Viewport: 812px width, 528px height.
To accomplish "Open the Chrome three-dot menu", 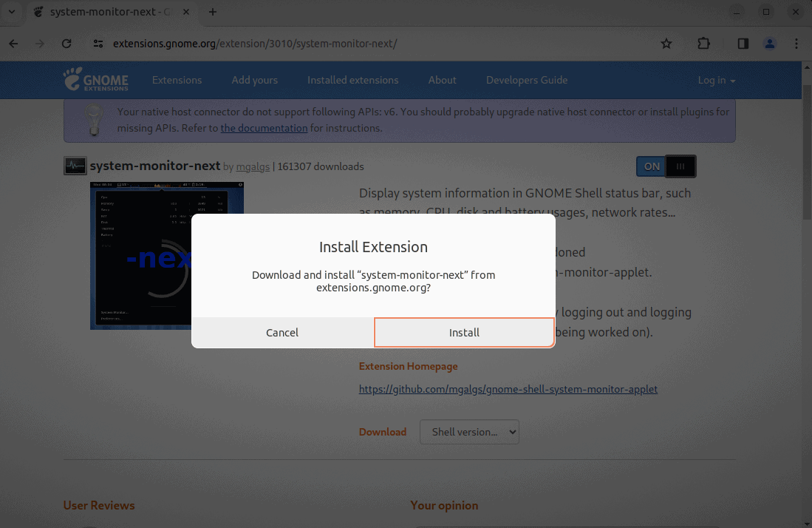I will [x=796, y=44].
